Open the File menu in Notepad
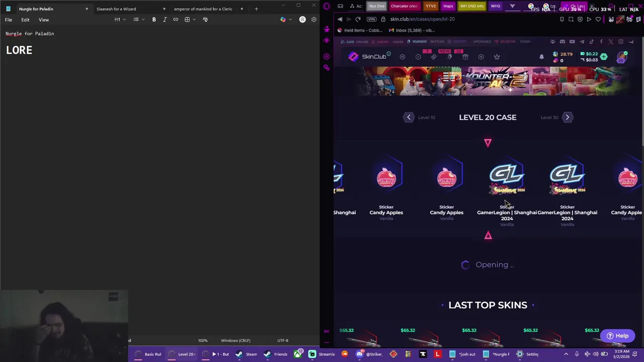644x362 pixels. (9, 20)
